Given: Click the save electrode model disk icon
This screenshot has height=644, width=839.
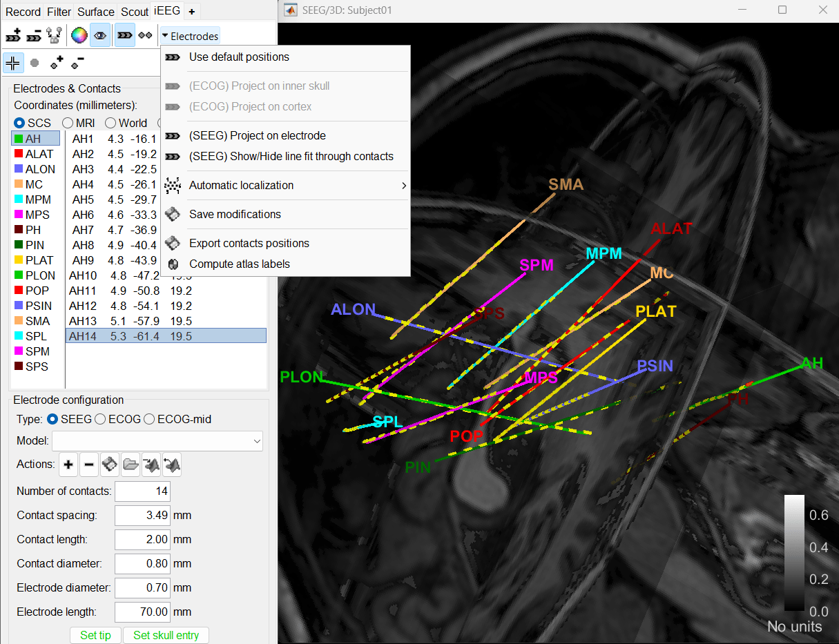Looking at the screenshot, I should [x=110, y=465].
